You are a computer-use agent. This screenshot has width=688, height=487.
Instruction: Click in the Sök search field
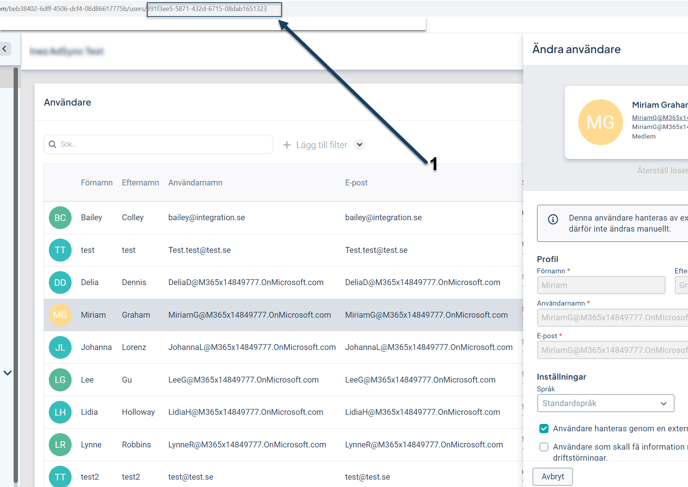point(160,145)
